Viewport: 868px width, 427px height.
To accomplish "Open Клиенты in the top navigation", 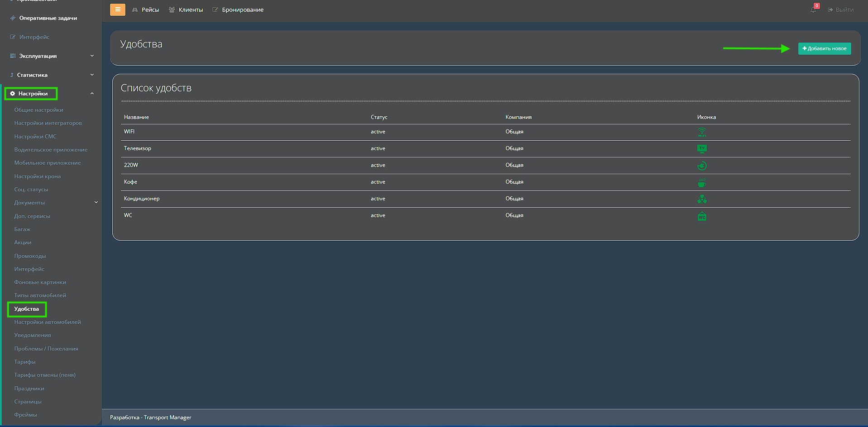I will point(186,10).
